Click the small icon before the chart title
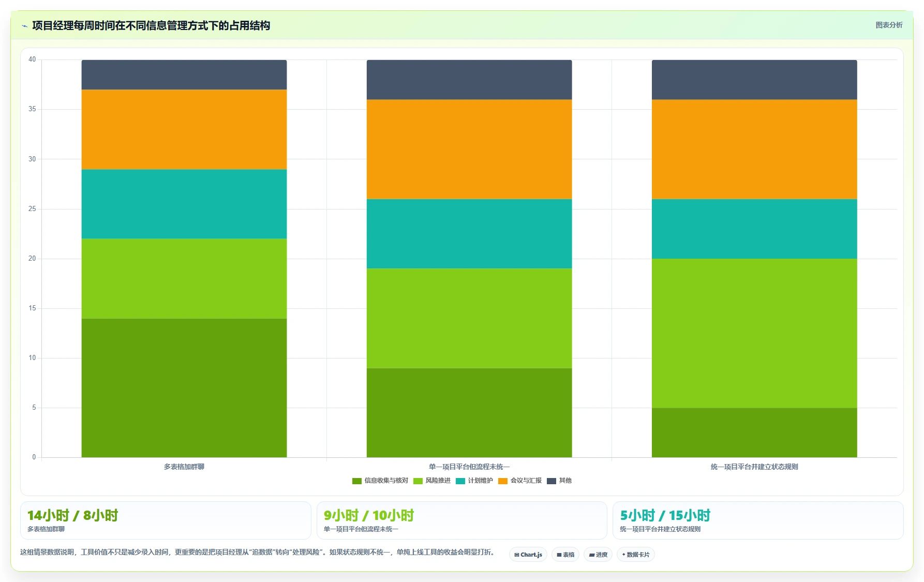 click(x=24, y=26)
